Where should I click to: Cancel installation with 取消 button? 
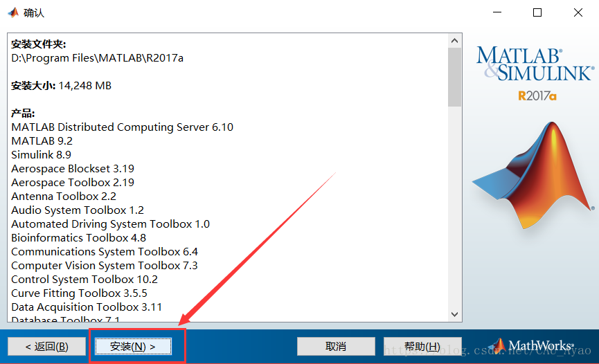(x=336, y=347)
